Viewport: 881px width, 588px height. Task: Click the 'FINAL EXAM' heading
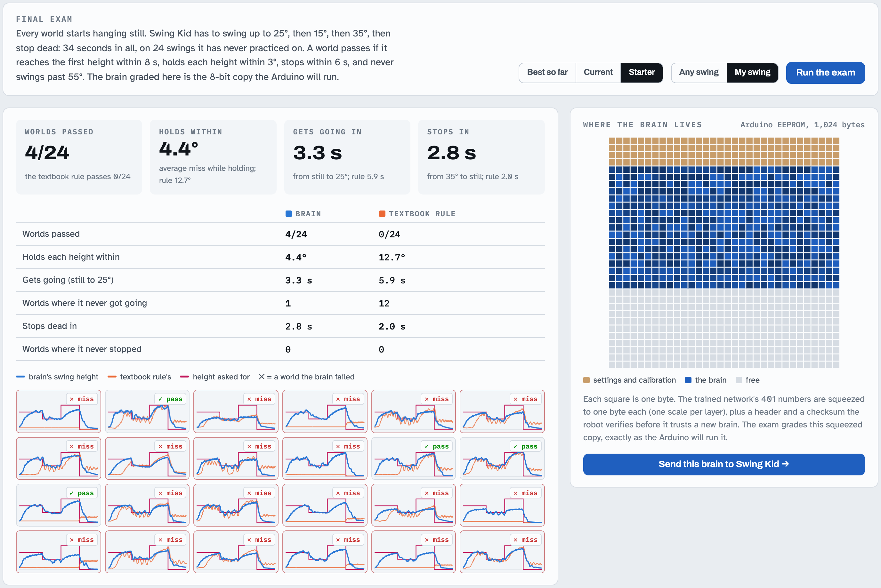tap(44, 19)
